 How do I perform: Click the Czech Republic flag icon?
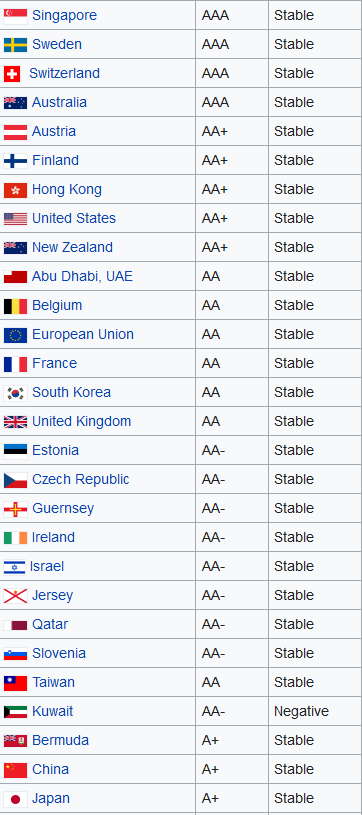point(15,480)
